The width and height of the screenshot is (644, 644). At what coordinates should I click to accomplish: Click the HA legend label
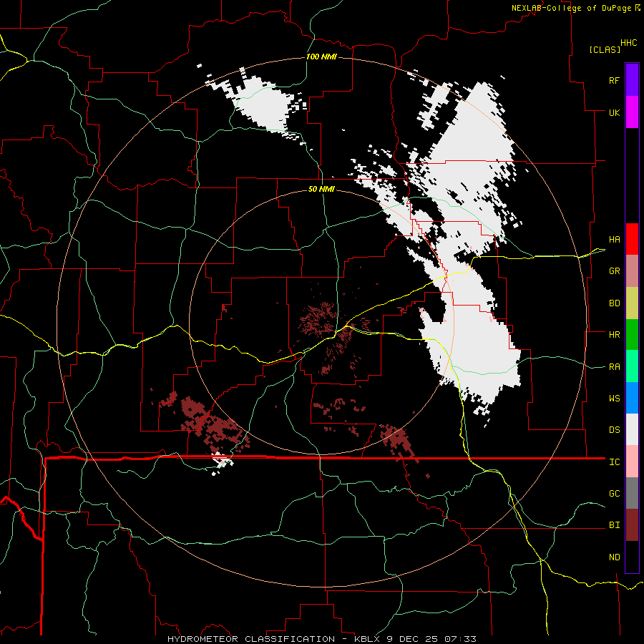pyautogui.click(x=614, y=240)
